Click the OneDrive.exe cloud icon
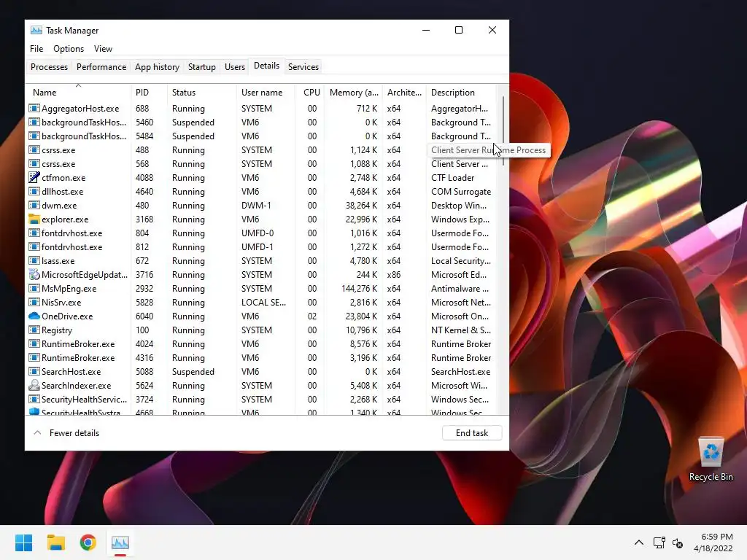This screenshot has width=747, height=560. pos(34,316)
